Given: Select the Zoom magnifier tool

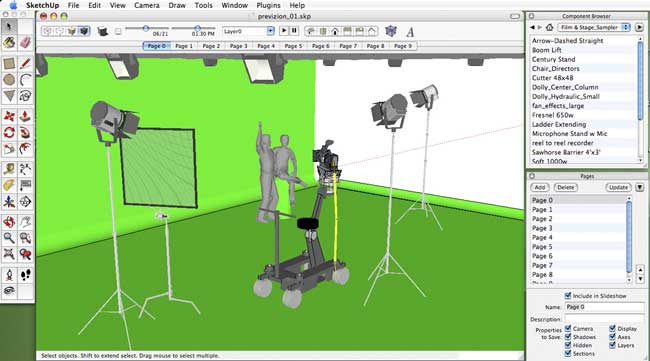Looking at the screenshot, I should [9, 238].
